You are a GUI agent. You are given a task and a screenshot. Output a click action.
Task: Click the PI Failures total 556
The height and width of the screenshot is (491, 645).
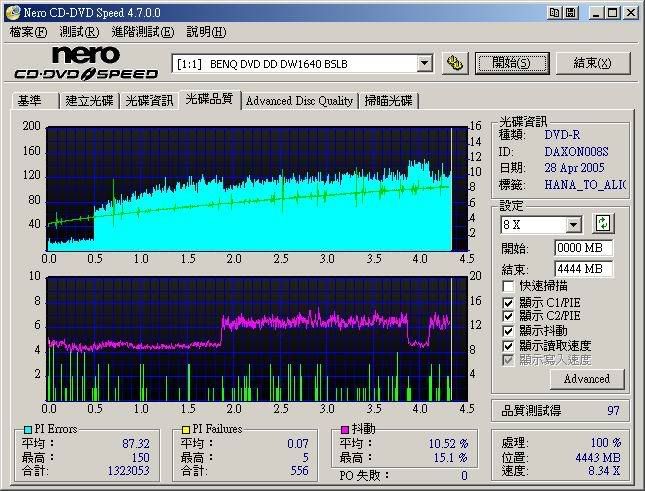click(299, 470)
